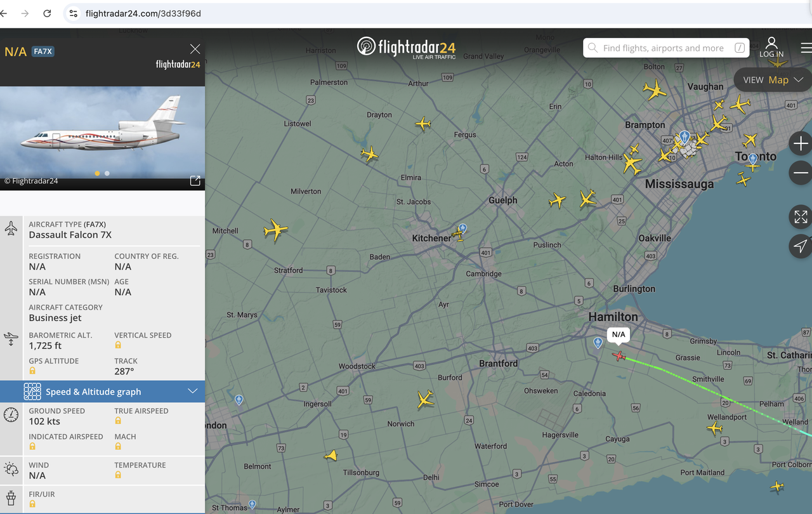
Task: Click the Dassault Falcon 7X photo
Action: (x=102, y=130)
